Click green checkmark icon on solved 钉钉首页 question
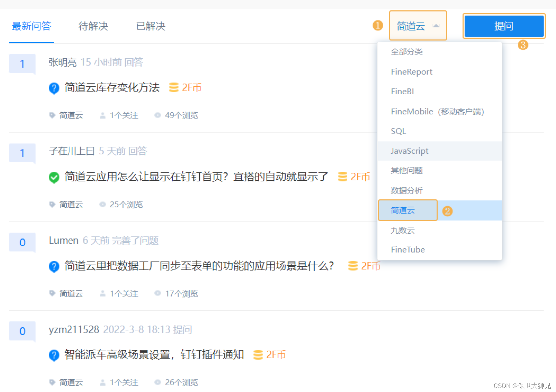The width and height of the screenshot is (556, 392). point(54,177)
